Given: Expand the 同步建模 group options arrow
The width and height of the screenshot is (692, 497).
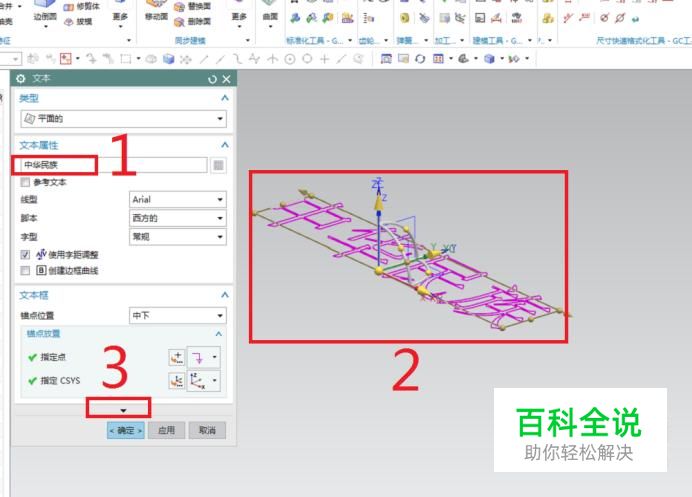Looking at the screenshot, I should (x=248, y=41).
